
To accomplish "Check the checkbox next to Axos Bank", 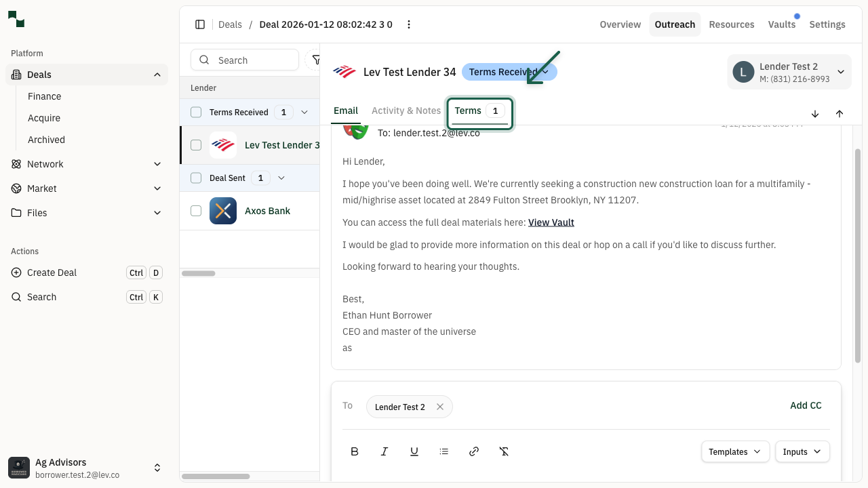I will (196, 211).
